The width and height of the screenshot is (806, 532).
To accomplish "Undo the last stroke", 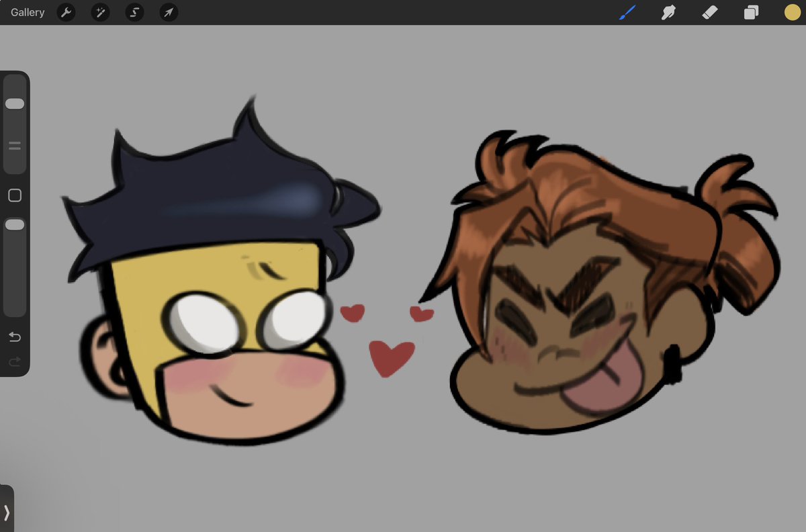I will [15, 337].
